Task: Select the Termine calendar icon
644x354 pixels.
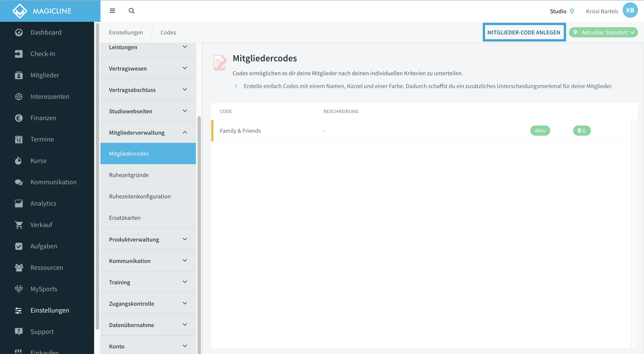Action: point(19,139)
